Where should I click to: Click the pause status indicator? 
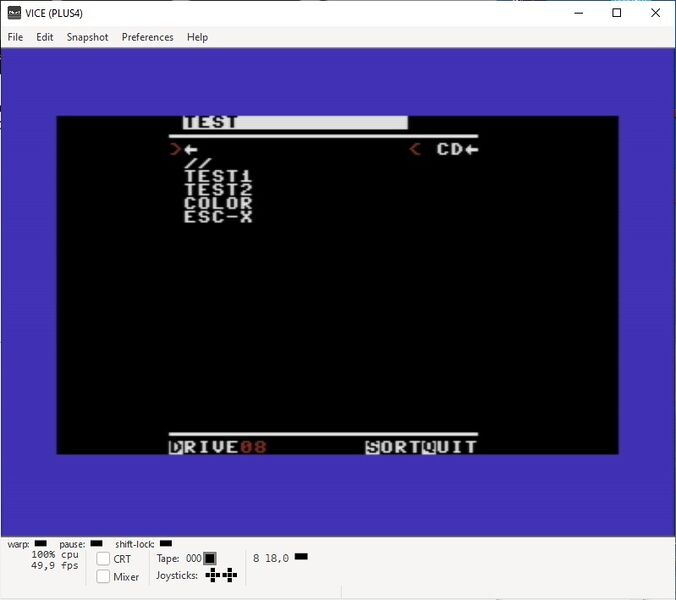coord(97,544)
